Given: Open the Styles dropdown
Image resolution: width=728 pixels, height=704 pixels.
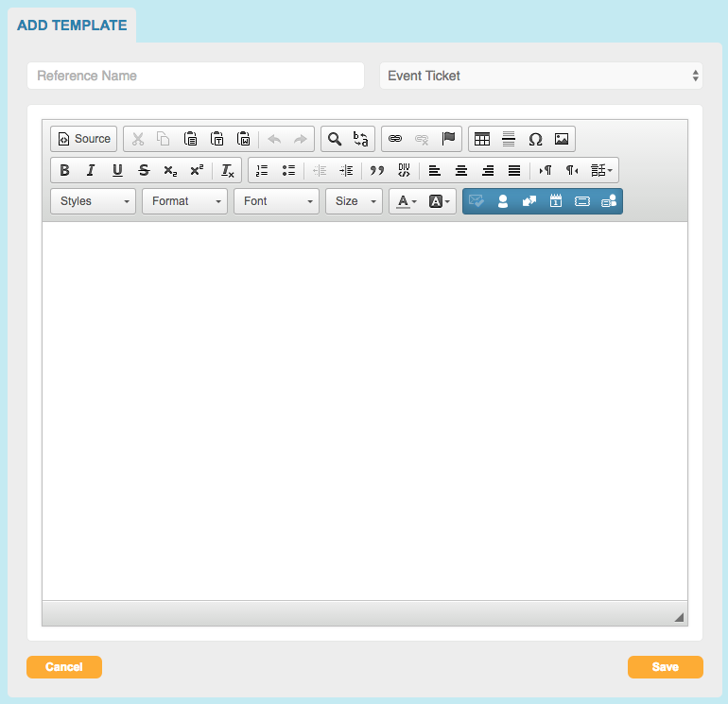Looking at the screenshot, I should [93, 201].
